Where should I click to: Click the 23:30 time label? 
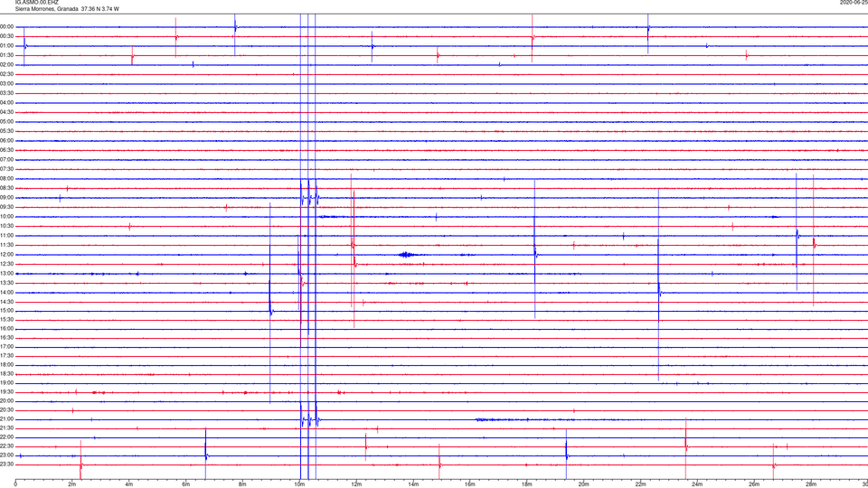click(6, 465)
